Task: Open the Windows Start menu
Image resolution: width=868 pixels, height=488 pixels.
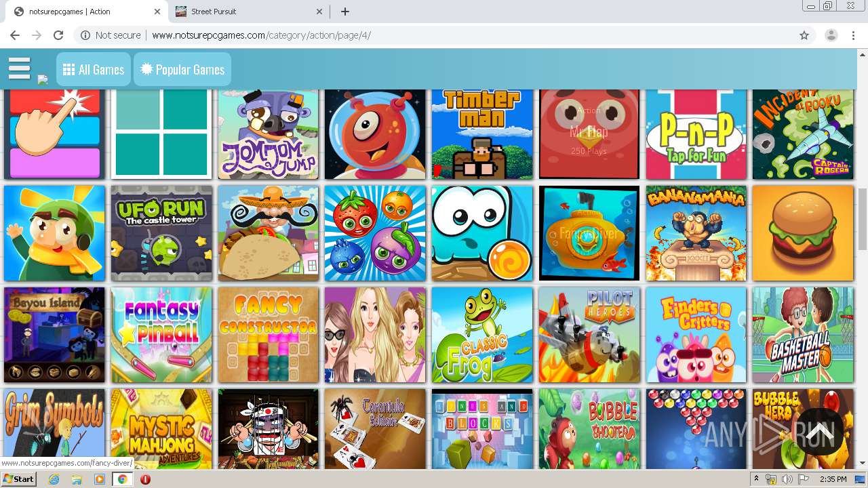Action: coord(19,479)
